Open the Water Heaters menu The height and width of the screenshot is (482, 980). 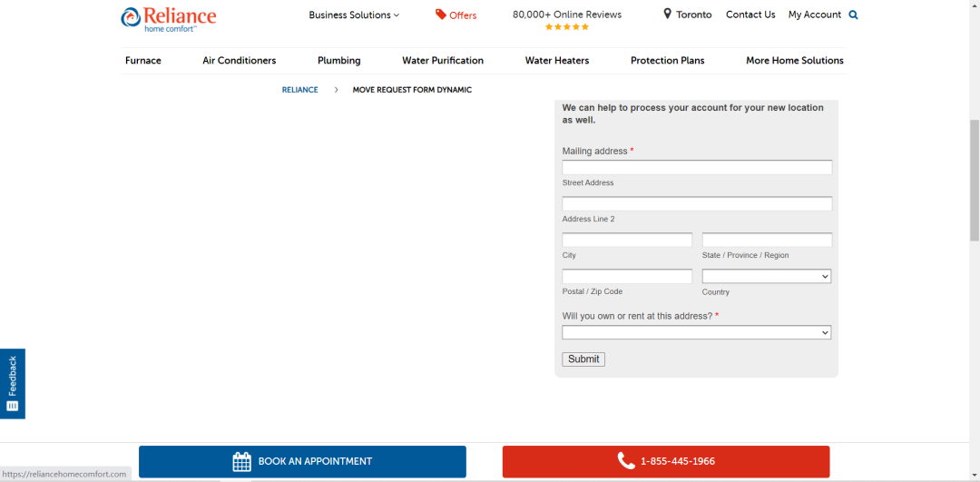click(557, 61)
